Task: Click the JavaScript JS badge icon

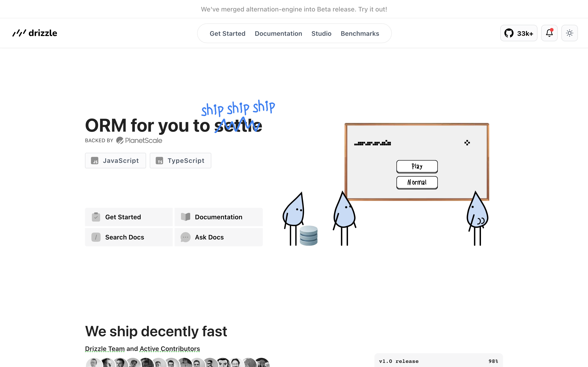Action: [95, 161]
